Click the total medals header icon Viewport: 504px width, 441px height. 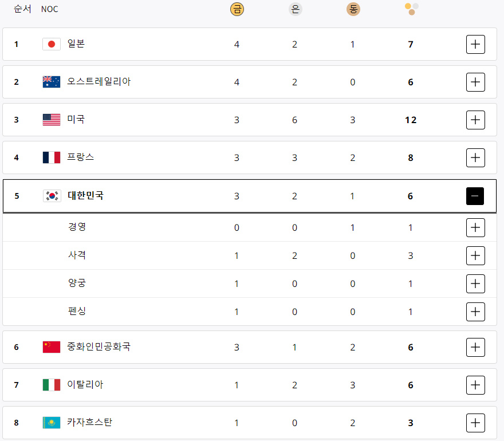pyautogui.click(x=411, y=9)
